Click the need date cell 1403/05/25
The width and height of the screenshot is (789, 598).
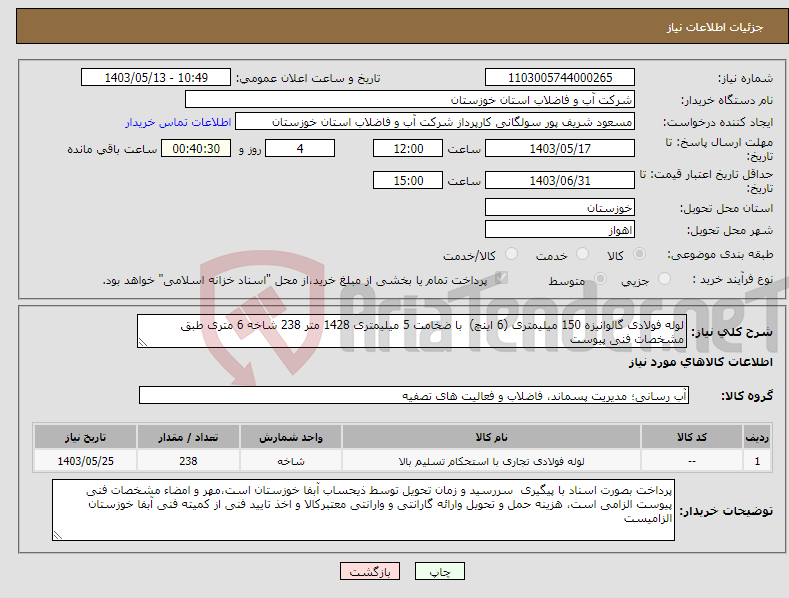click(x=86, y=461)
